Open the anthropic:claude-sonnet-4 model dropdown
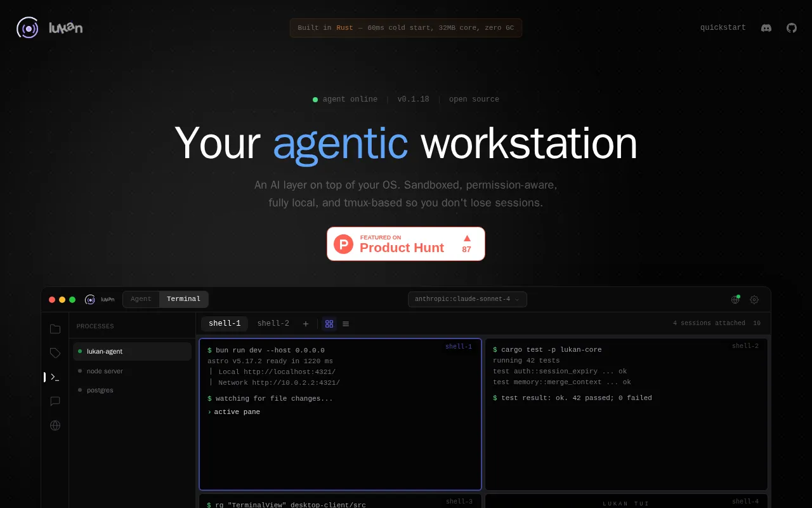This screenshot has height=508, width=812. [x=467, y=299]
